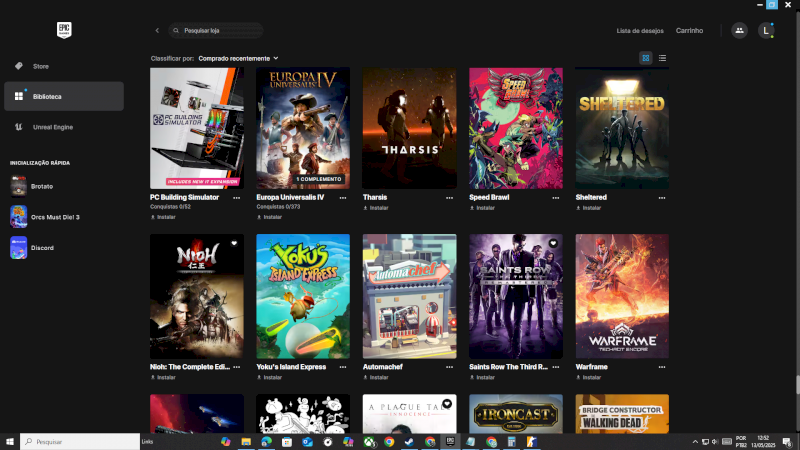Open Sheltered cover art
This screenshot has height=450, width=800.
[x=622, y=128]
